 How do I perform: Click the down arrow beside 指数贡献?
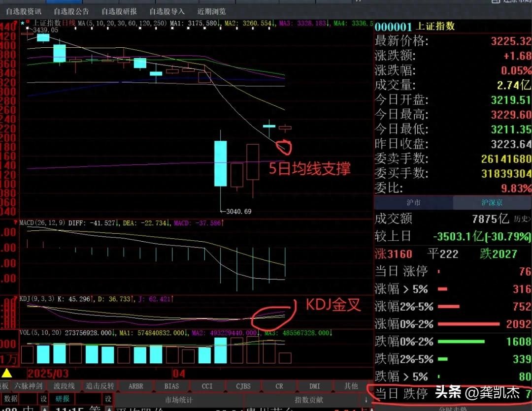(x=366, y=400)
